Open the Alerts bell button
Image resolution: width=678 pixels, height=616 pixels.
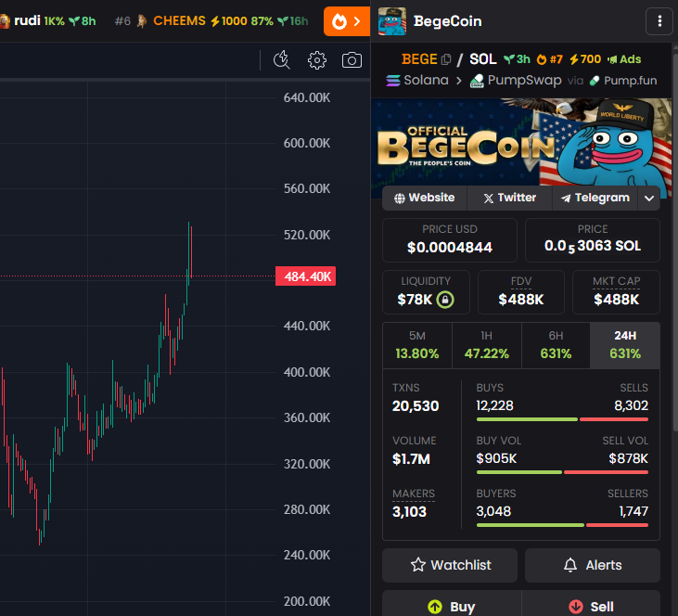tap(593, 565)
